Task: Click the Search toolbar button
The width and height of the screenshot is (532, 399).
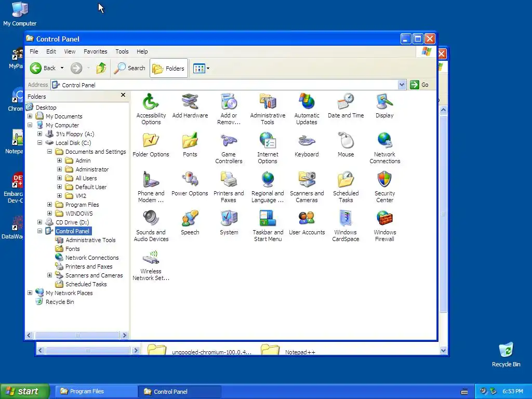Action: [129, 68]
